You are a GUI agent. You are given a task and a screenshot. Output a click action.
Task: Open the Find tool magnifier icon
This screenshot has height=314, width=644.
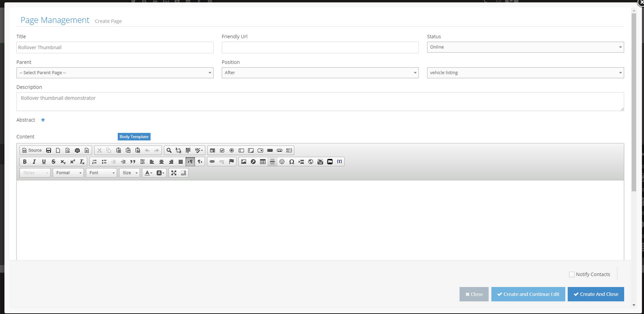[x=169, y=150]
